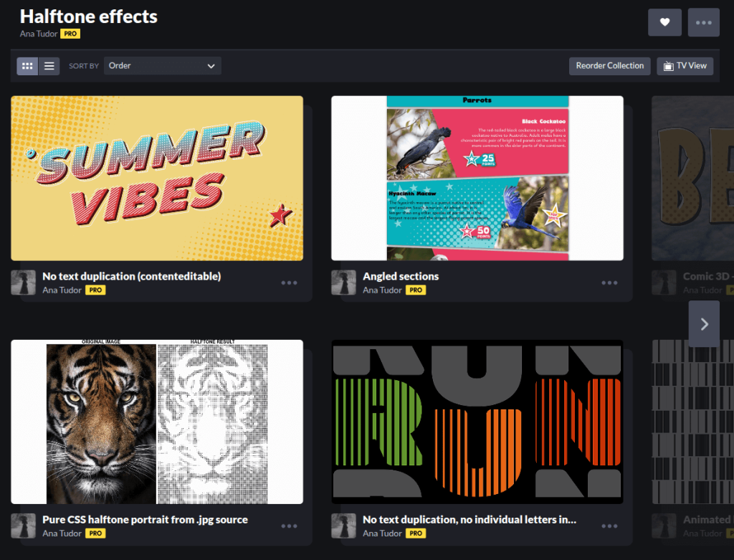Open the collection options ellipsis menu
The width and height of the screenshot is (734, 560).
[x=703, y=22]
